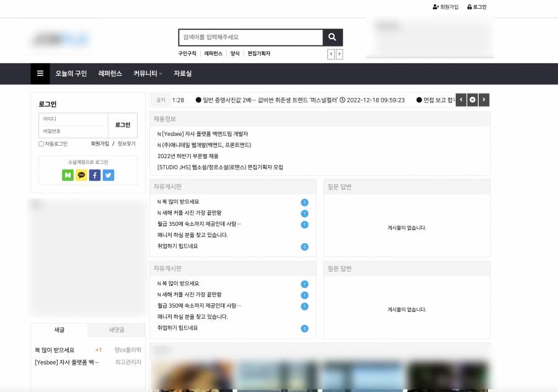Focus the search input field

pyautogui.click(x=250, y=37)
